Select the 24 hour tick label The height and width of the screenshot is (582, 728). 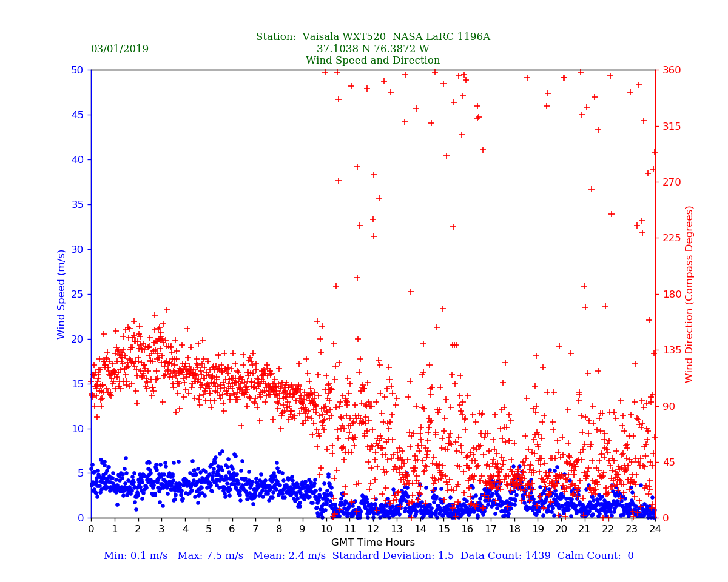click(655, 529)
